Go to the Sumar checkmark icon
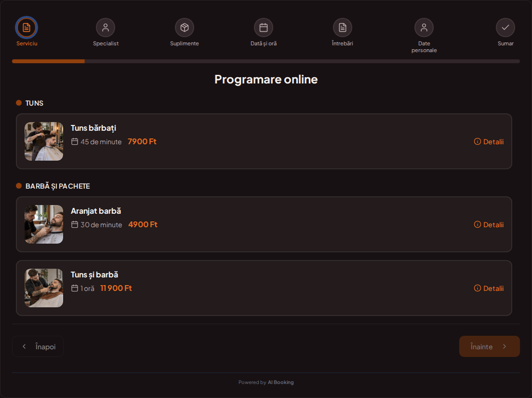The width and height of the screenshot is (532, 398). [505, 27]
